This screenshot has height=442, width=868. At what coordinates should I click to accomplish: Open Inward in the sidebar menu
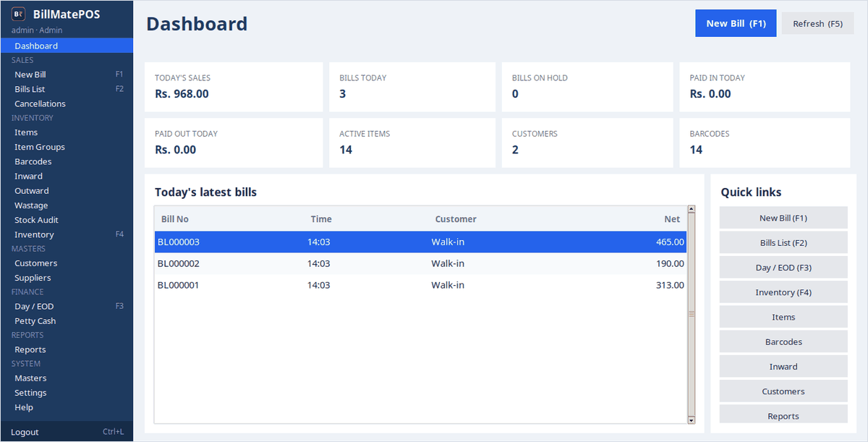(67, 176)
